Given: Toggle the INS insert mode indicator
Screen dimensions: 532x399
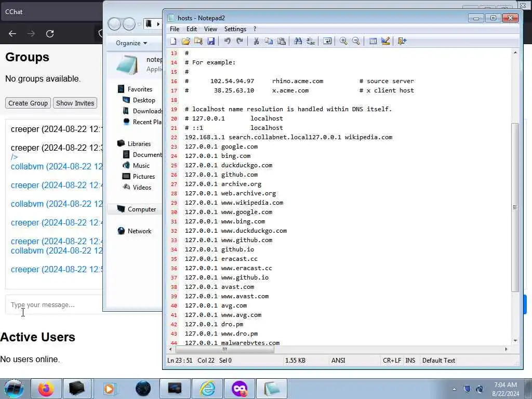Looking at the screenshot, I should pos(410,361).
